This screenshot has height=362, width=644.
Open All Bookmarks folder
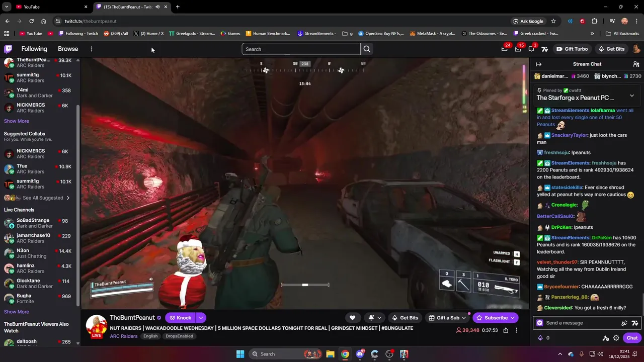622,34
